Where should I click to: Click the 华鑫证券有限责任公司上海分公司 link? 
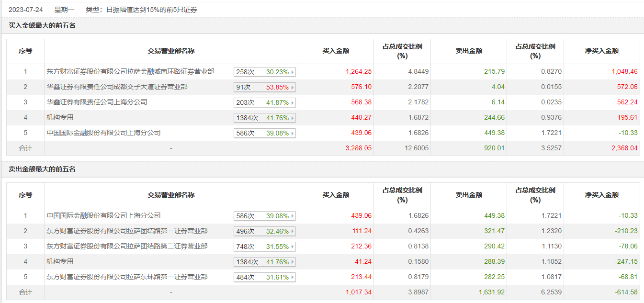[x=97, y=102]
